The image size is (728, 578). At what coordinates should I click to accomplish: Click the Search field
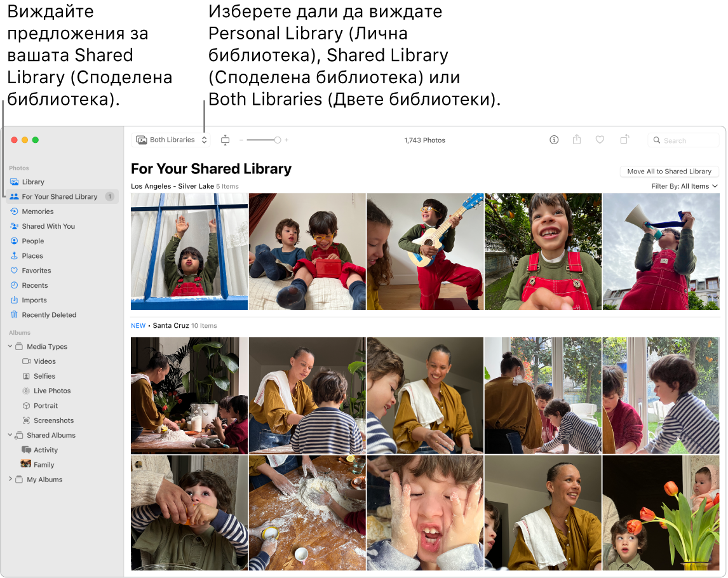[684, 140]
